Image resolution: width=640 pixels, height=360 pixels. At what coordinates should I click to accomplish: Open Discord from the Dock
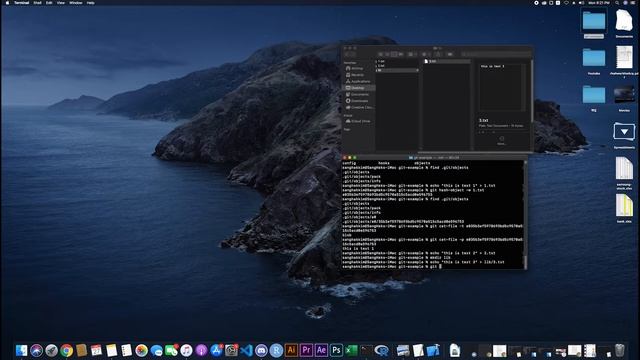click(261, 350)
